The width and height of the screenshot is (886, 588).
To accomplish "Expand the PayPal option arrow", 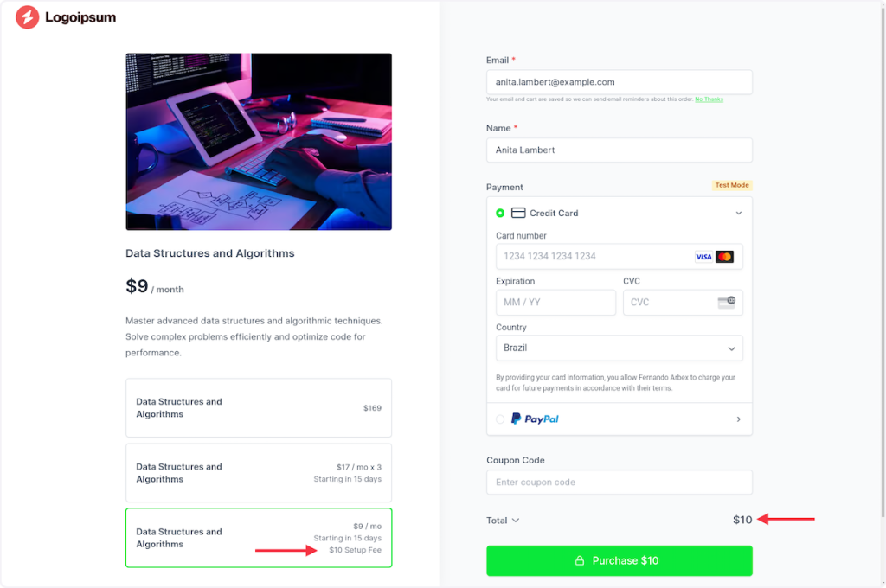I will [x=739, y=419].
